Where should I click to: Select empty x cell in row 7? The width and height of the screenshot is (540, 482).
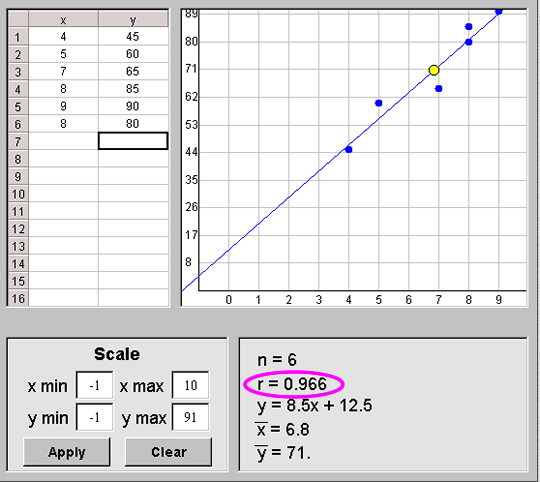tap(63, 141)
